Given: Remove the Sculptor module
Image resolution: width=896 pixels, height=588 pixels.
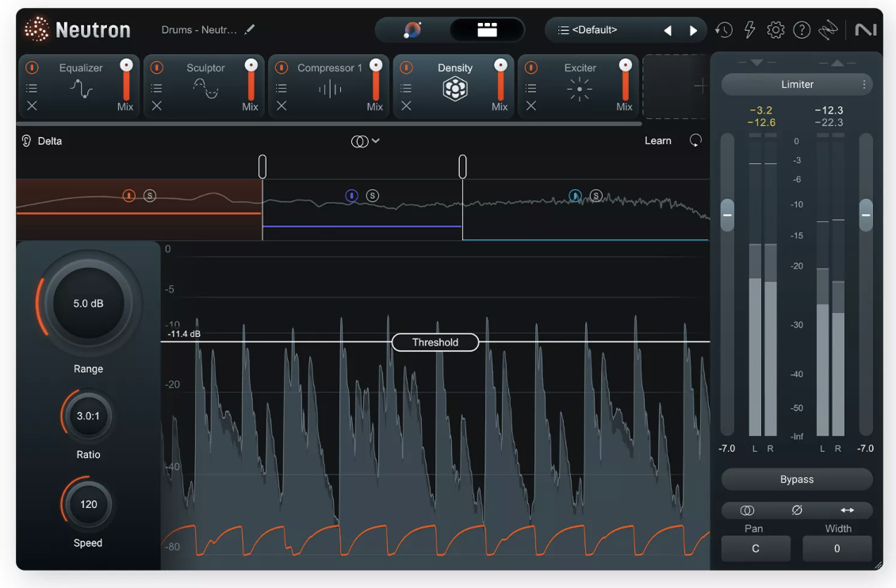Looking at the screenshot, I should (x=156, y=105).
